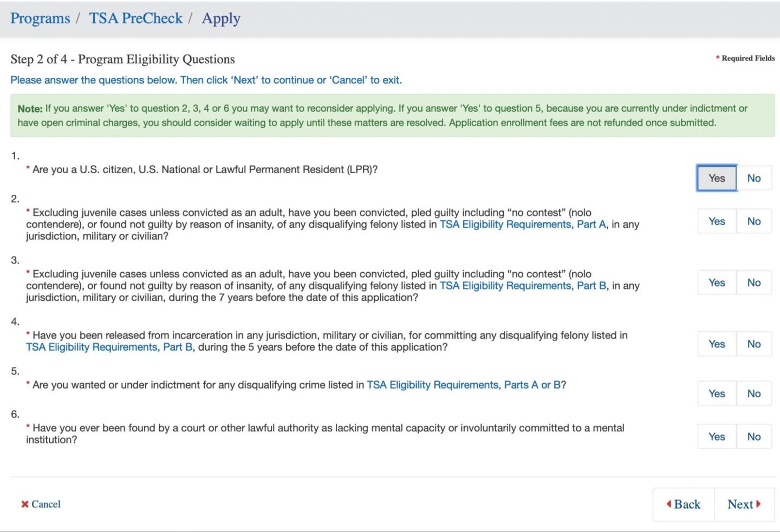Click the Apply breadcrumb item

220,18
